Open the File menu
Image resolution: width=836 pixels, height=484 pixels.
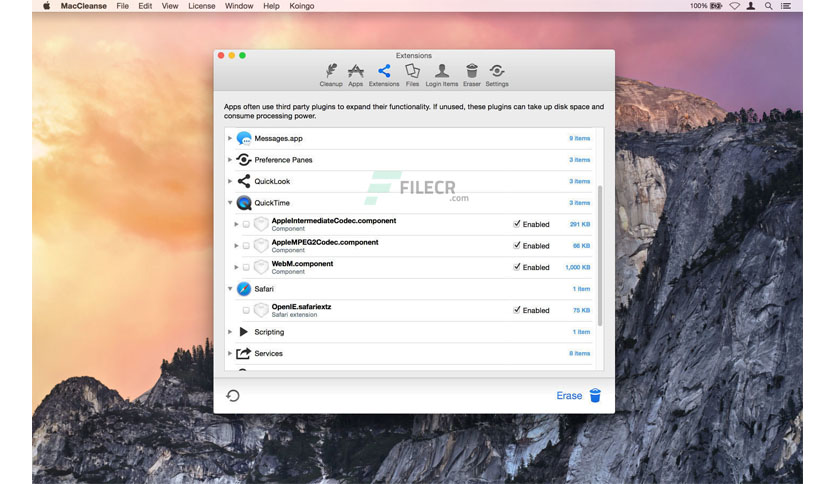[123, 6]
